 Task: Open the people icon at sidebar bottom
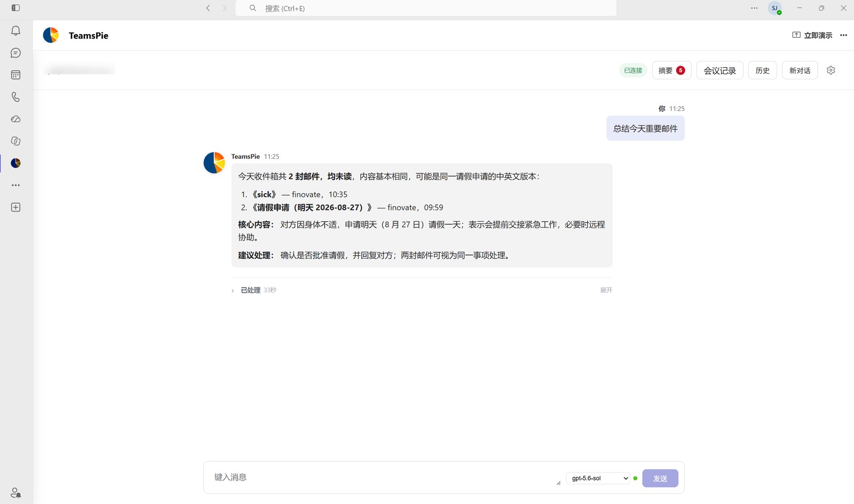(15, 492)
